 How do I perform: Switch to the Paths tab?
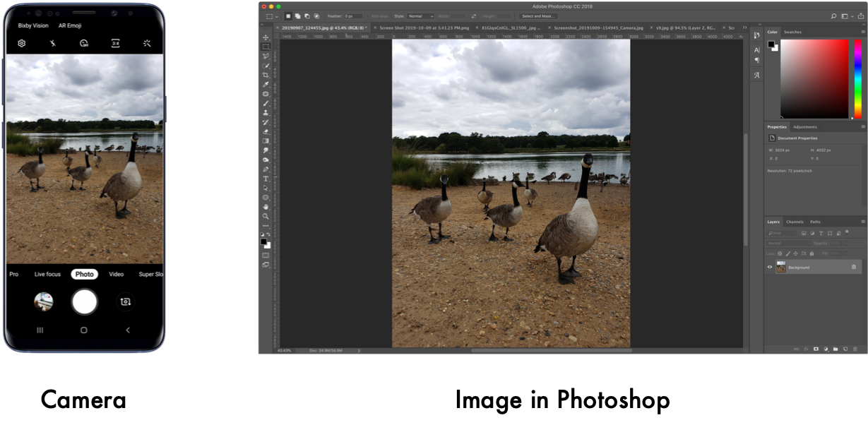pos(815,222)
